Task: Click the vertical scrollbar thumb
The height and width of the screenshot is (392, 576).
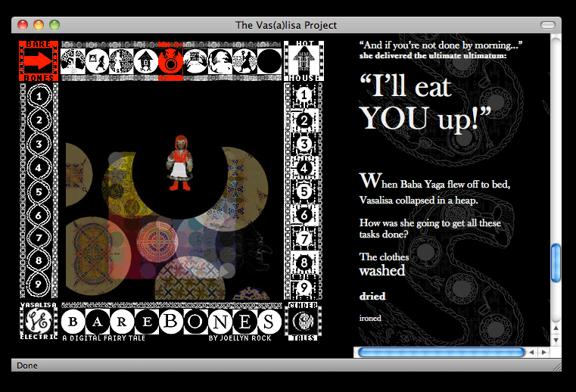Action: pyautogui.click(x=556, y=263)
